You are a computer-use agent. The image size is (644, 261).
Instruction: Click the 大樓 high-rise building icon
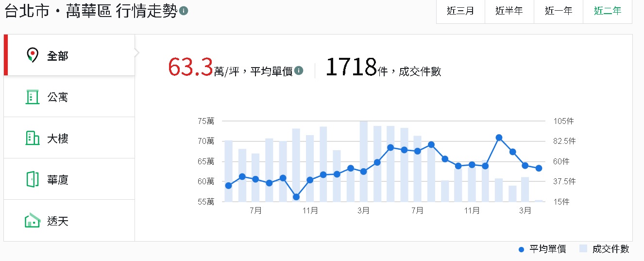[32, 139]
